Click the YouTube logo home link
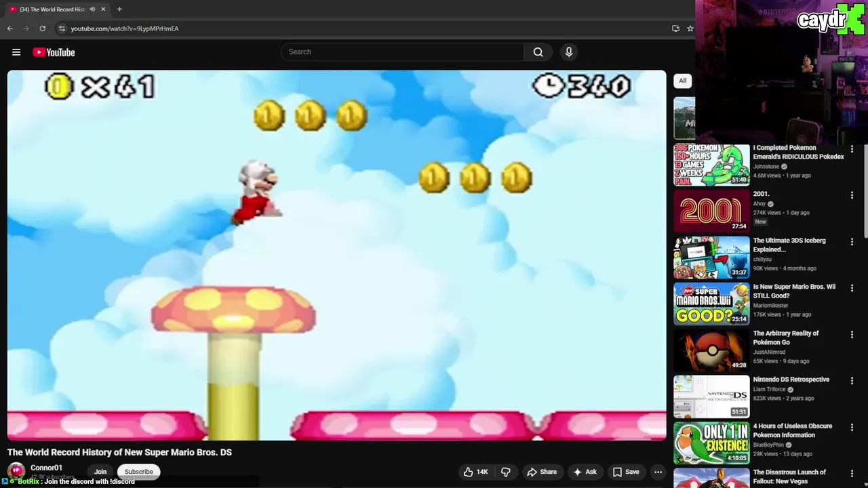 54,52
